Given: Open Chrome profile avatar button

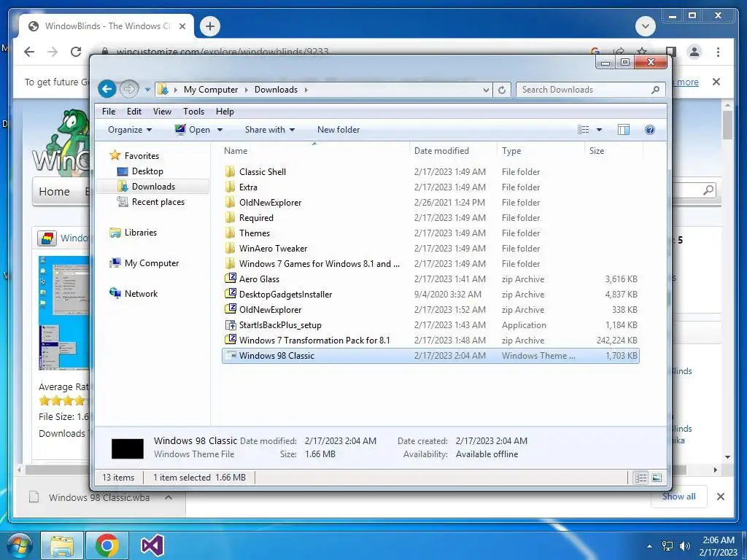Looking at the screenshot, I should 694,52.
